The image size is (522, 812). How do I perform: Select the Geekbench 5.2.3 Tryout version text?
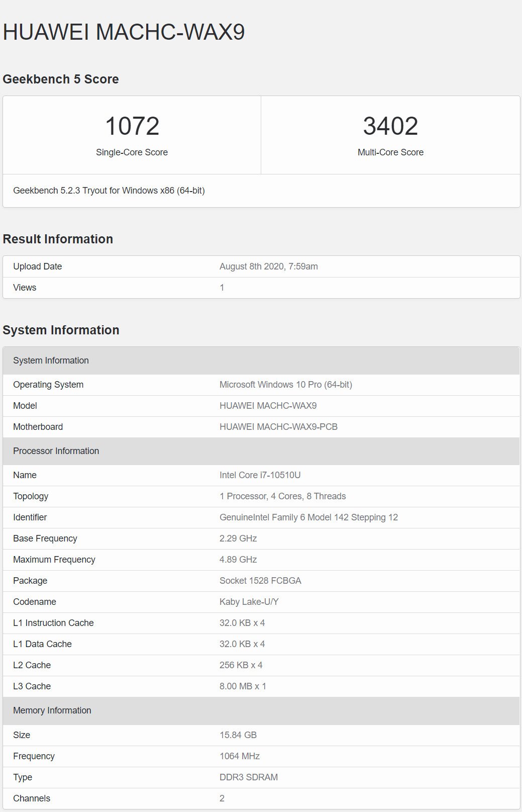(109, 191)
